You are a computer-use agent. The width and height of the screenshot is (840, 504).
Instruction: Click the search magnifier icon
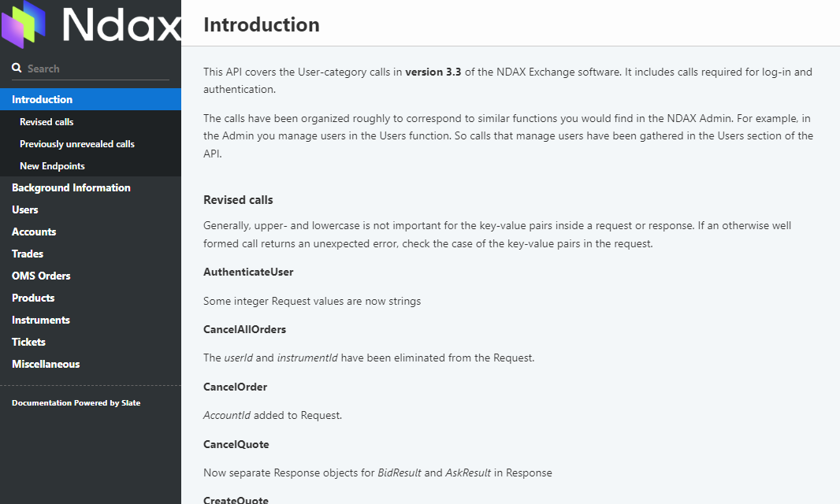pos(17,69)
